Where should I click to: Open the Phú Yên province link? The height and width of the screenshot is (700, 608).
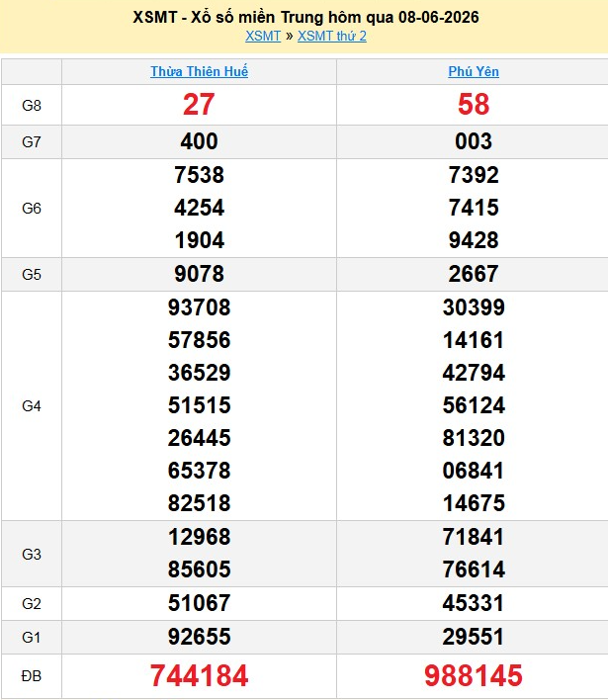tap(474, 71)
